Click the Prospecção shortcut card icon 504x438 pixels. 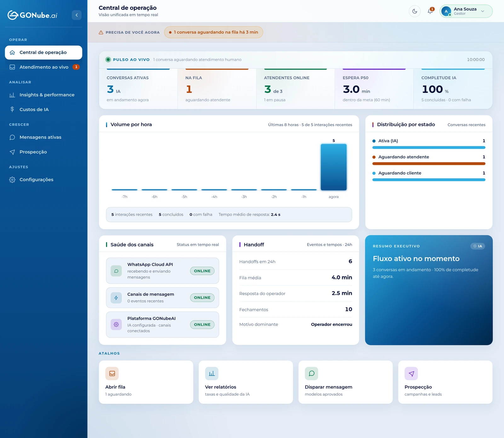pos(411,374)
